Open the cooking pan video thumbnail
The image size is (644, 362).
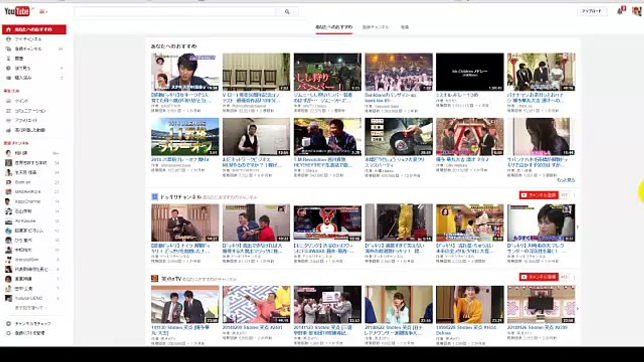coord(399,137)
